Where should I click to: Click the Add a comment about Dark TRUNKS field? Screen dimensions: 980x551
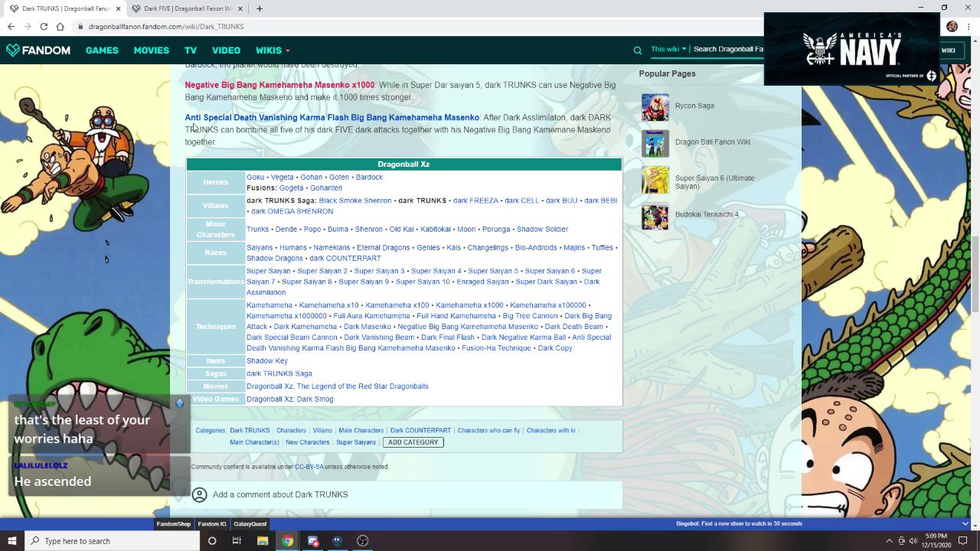[280, 495]
